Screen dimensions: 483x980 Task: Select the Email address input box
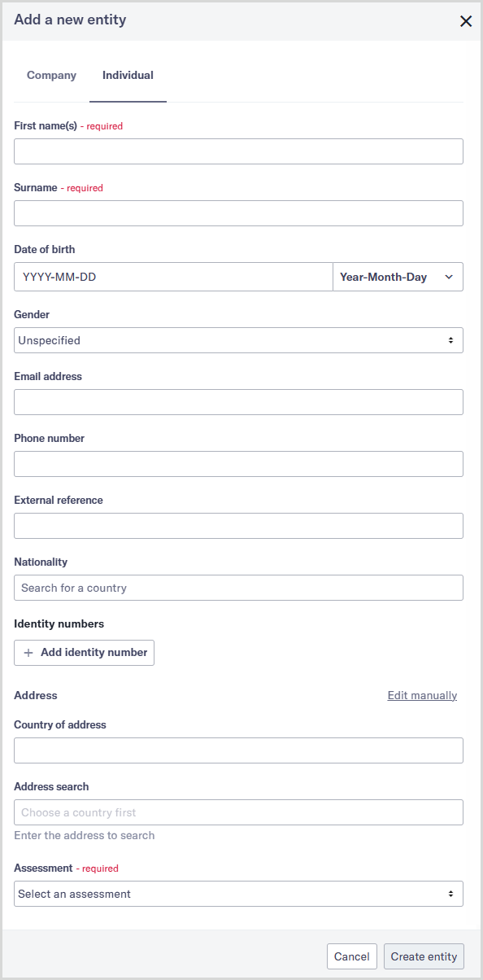click(238, 402)
